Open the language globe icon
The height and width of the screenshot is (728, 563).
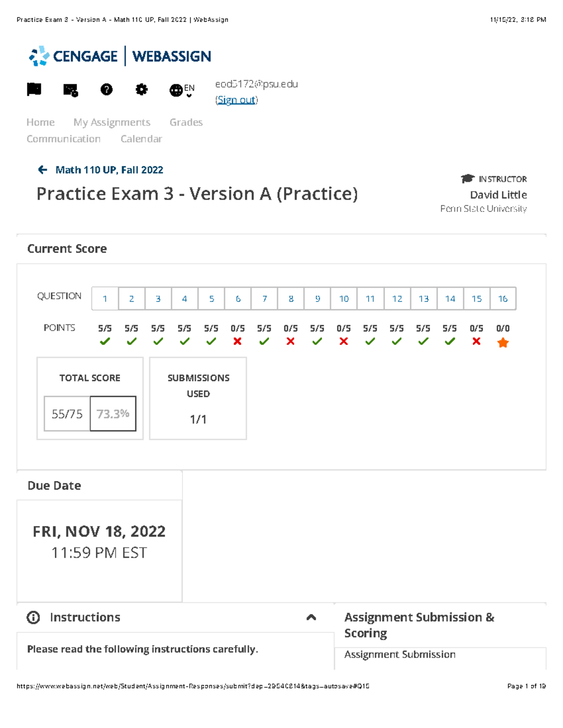176,90
